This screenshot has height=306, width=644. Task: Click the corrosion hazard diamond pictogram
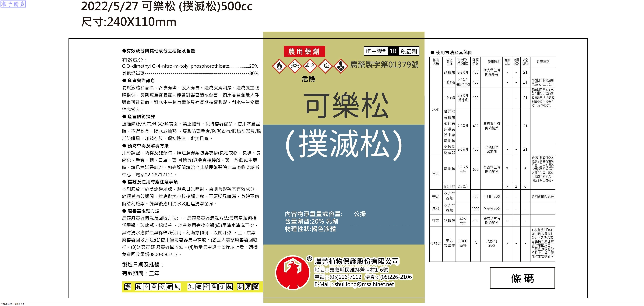310,66
